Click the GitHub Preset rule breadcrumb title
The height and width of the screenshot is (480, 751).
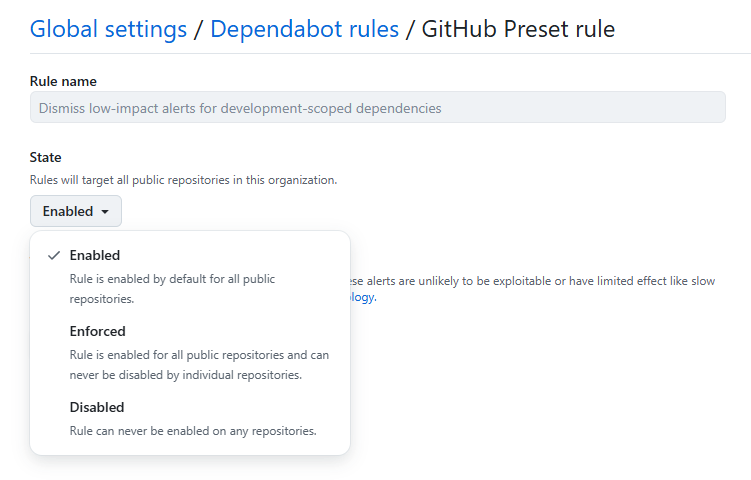click(x=518, y=29)
